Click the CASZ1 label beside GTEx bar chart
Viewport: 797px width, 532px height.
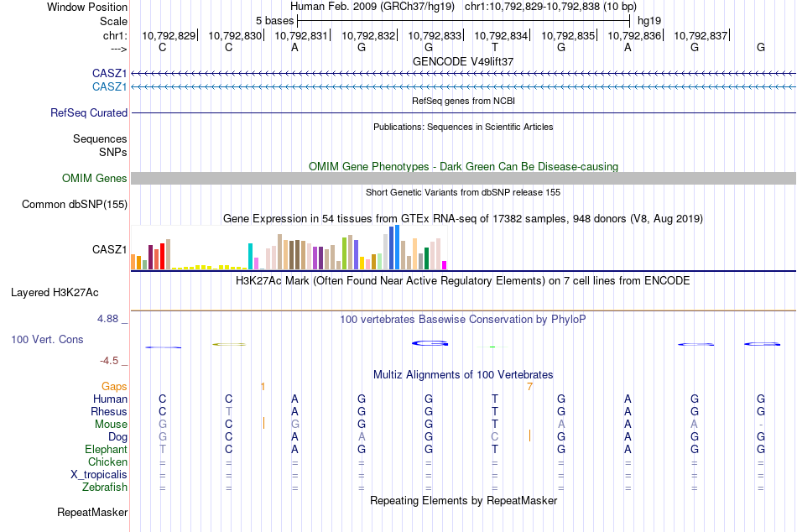[109, 250]
